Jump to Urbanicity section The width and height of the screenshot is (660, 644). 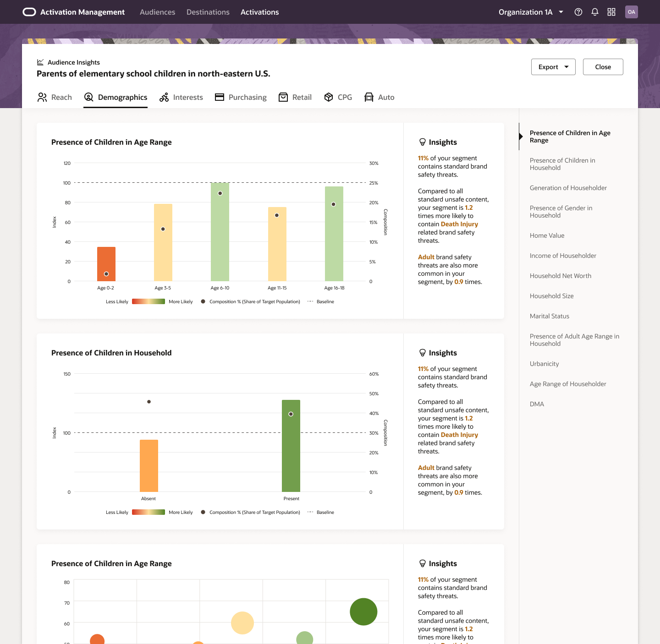tap(544, 364)
